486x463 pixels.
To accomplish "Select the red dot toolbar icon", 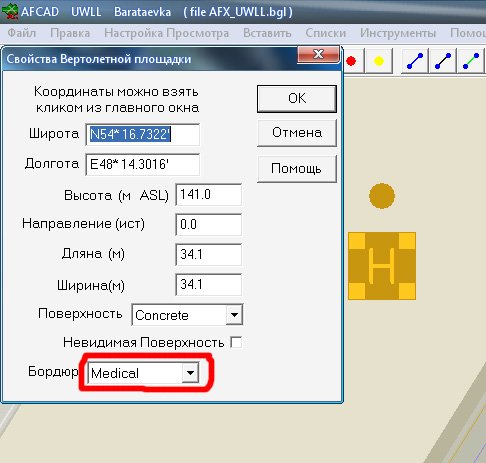I will click(351, 61).
